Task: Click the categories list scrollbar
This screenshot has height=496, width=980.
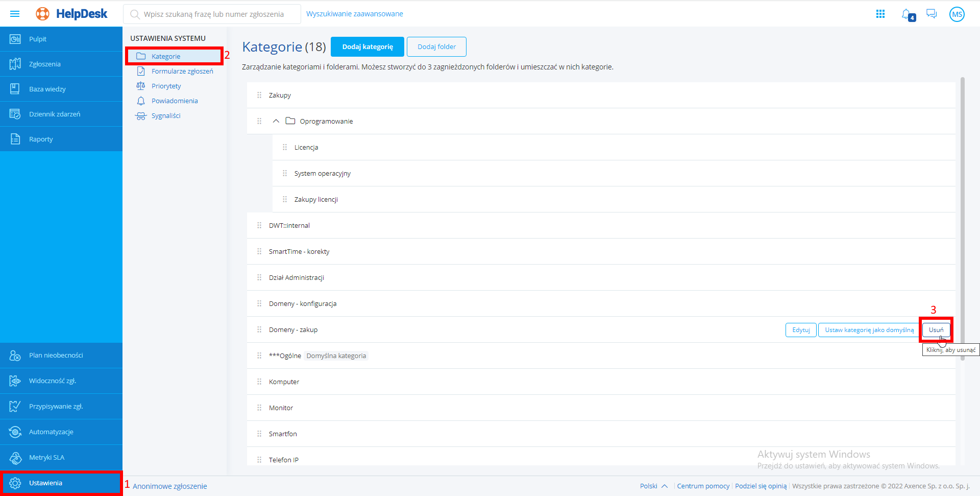Action: [963, 219]
